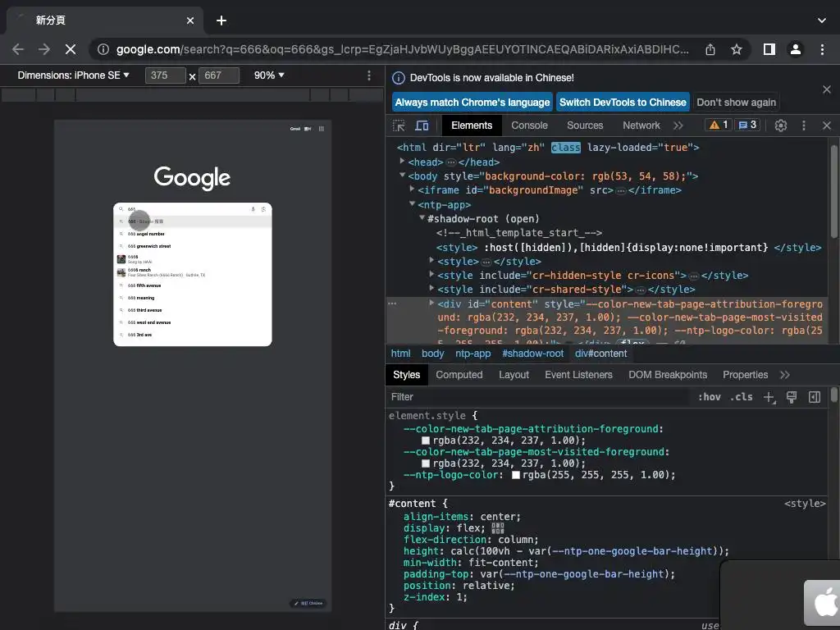Open the Chrome profile avatar
The image size is (840, 630).
pyautogui.click(x=796, y=49)
